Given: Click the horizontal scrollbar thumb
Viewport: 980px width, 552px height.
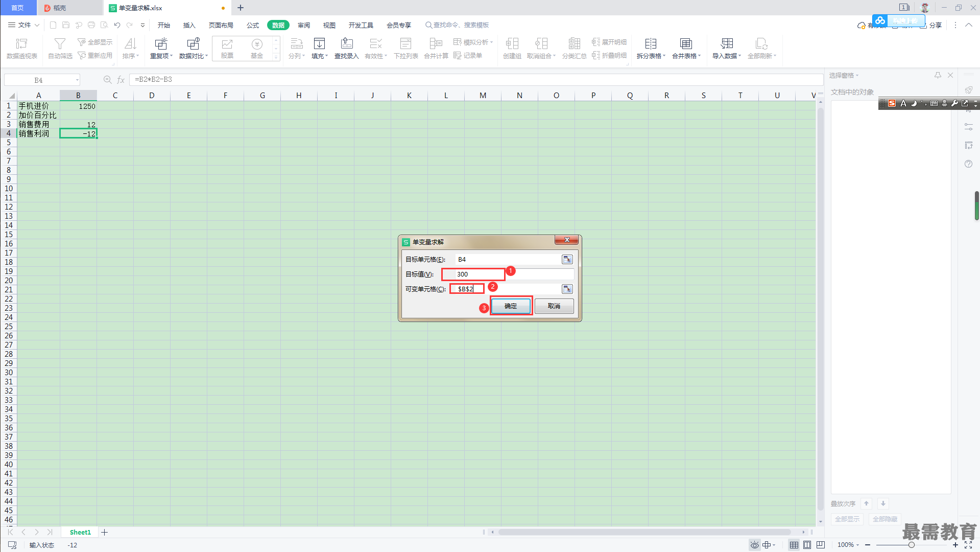Looking at the screenshot, I should (x=644, y=532).
